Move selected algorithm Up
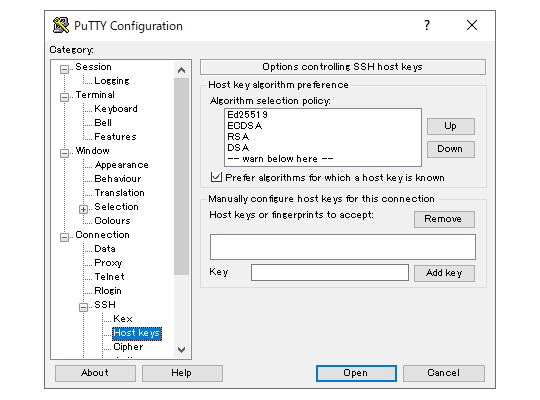Viewport: 540px width, 400px height. click(x=450, y=126)
